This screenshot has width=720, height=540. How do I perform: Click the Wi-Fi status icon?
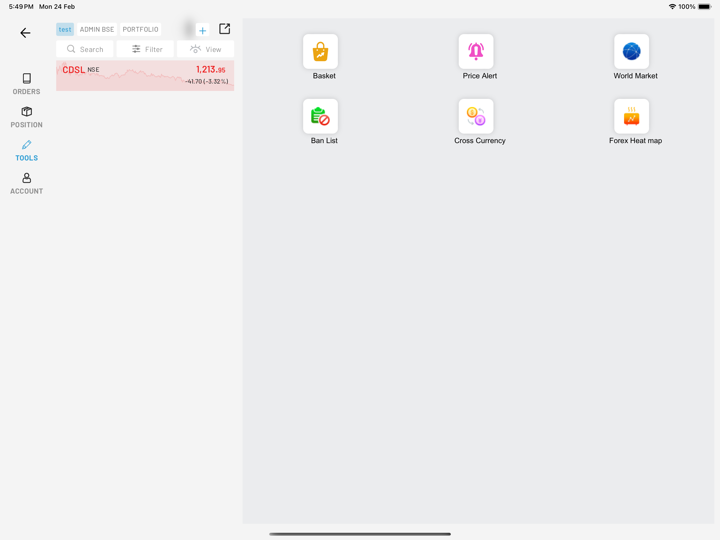point(672,6)
